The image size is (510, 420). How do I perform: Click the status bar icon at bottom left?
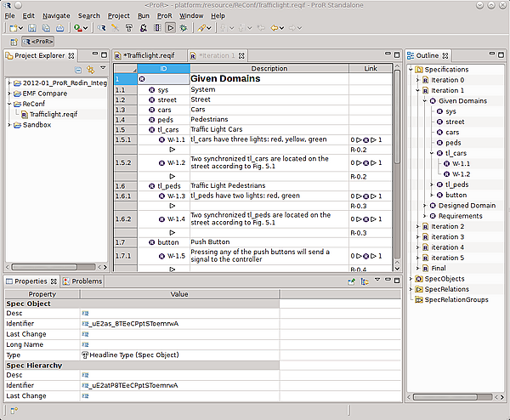pos(14,411)
